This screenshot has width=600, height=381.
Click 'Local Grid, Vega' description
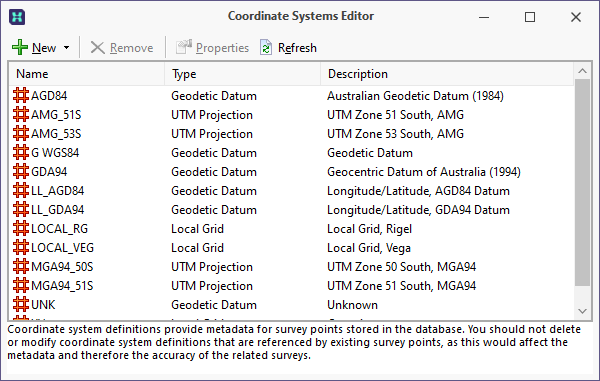(x=369, y=248)
